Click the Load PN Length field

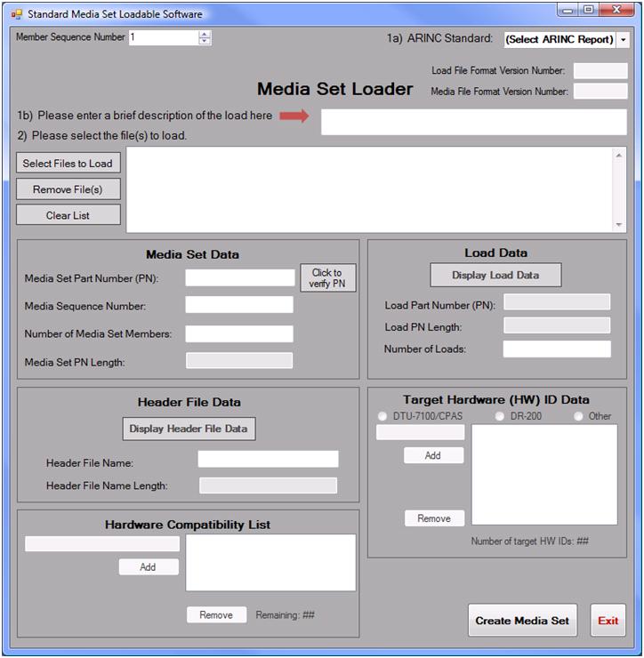click(557, 325)
